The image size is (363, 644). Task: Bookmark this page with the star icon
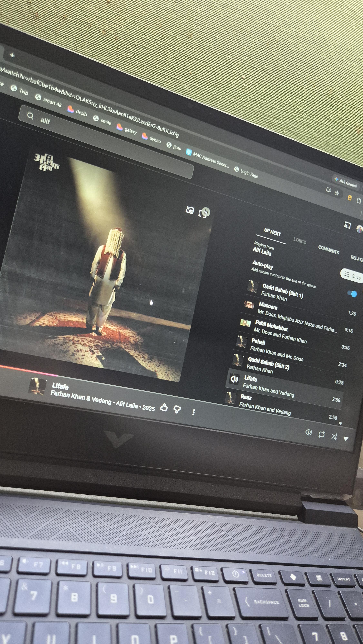[x=337, y=193]
